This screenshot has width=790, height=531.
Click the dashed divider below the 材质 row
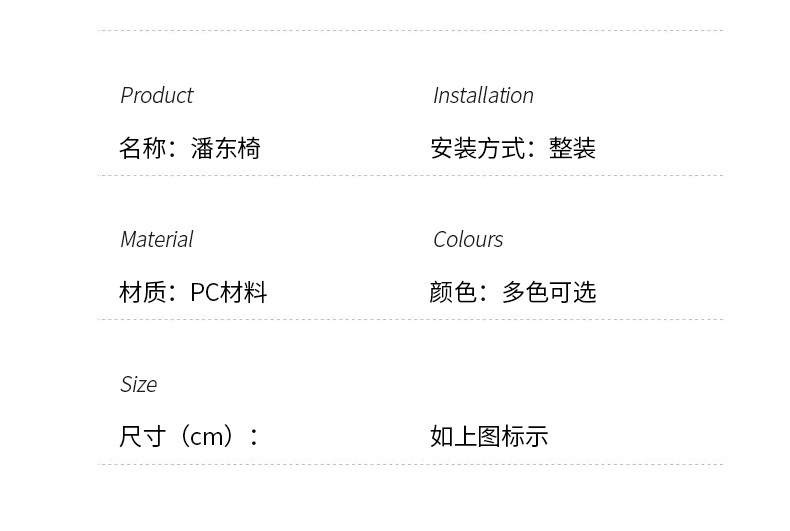point(410,319)
